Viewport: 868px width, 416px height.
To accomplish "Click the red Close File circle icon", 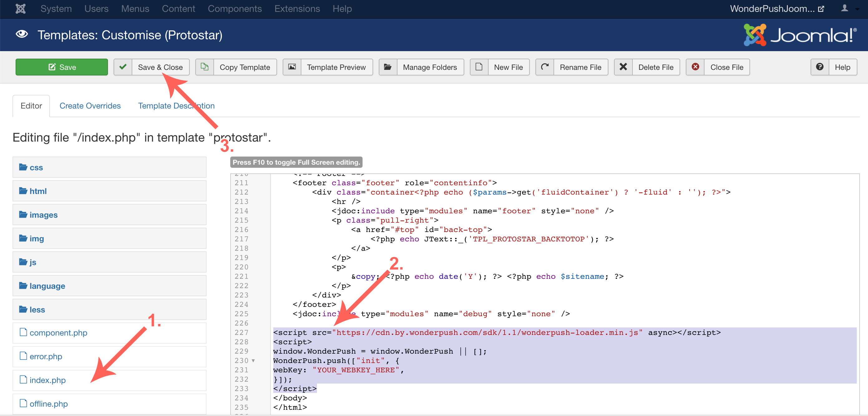I will tap(695, 67).
